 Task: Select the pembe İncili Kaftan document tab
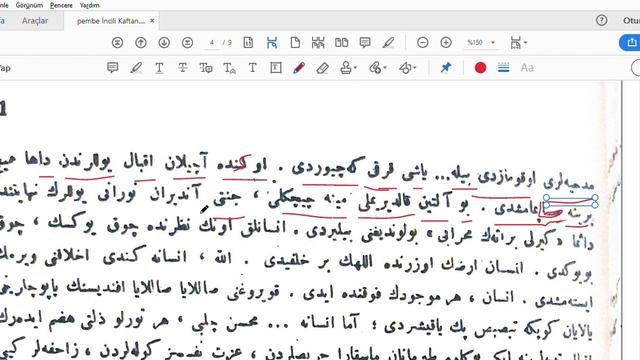(111, 21)
